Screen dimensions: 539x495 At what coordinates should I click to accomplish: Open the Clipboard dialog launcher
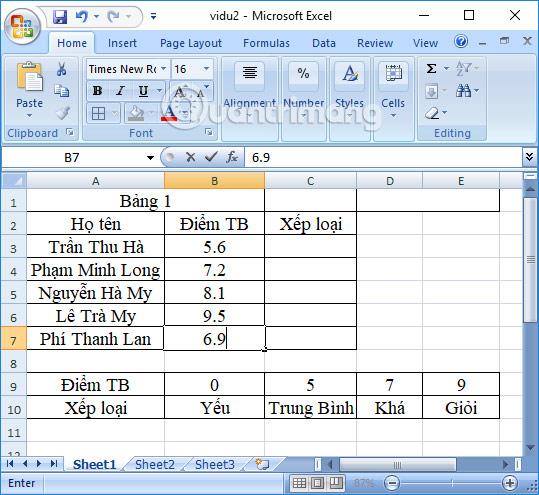(70, 132)
